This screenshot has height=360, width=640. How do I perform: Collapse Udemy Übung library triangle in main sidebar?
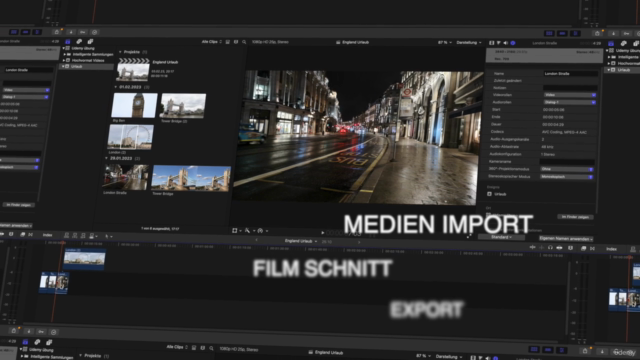pyautogui.click(x=64, y=48)
